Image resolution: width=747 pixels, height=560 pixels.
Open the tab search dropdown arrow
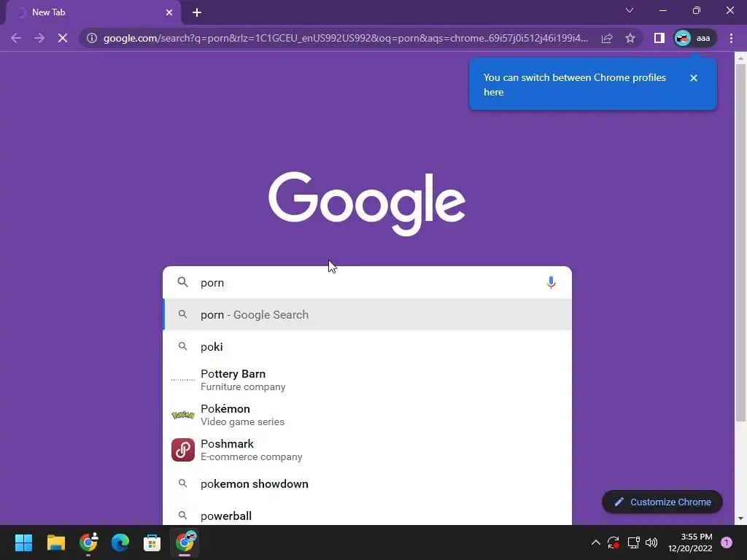point(630,10)
